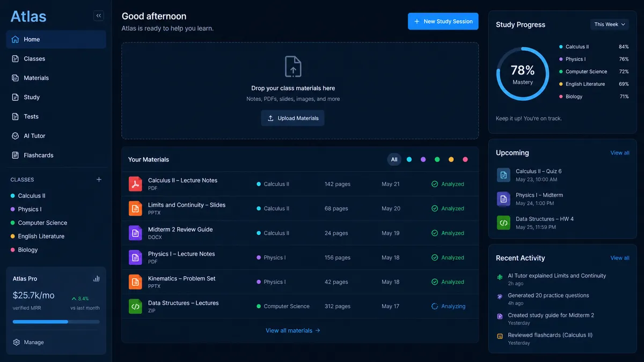Click the 78% Mastery progress ring

tap(523, 74)
